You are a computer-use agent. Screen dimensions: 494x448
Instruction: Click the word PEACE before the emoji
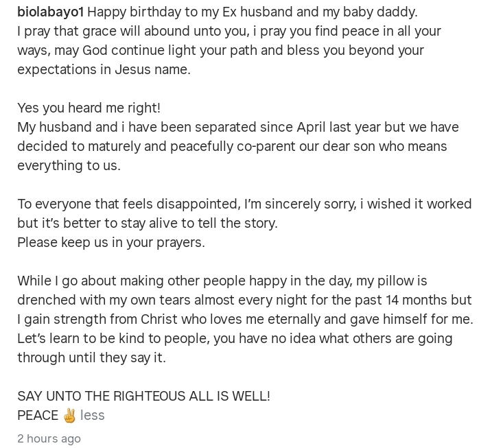point(38,415)
